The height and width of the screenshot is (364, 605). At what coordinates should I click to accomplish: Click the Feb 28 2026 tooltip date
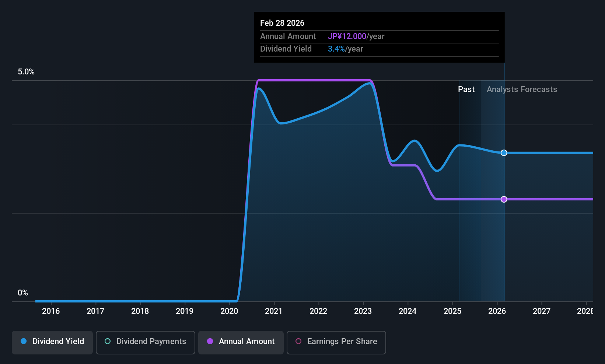[x=282, y=23]
